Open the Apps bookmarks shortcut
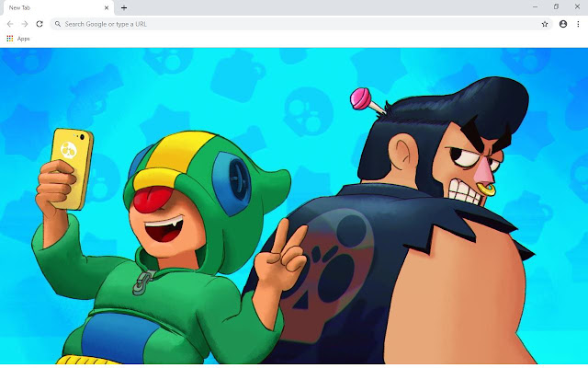 (18, 39)
